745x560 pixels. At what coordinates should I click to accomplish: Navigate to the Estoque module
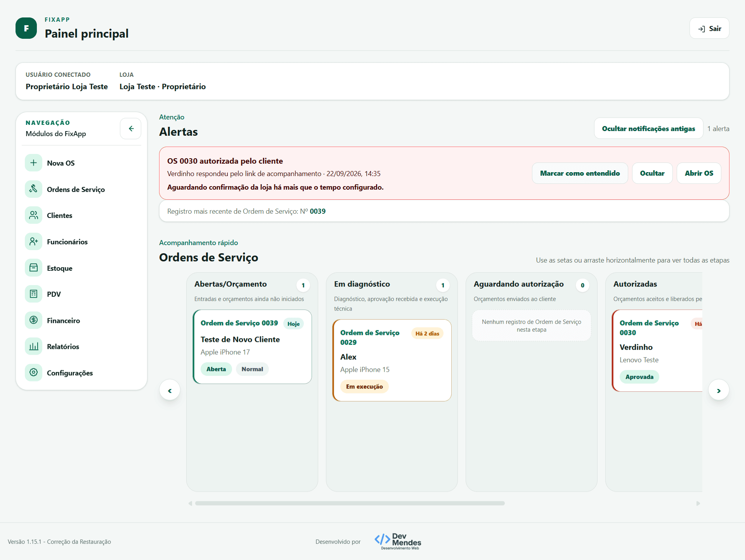pos(81,268)
